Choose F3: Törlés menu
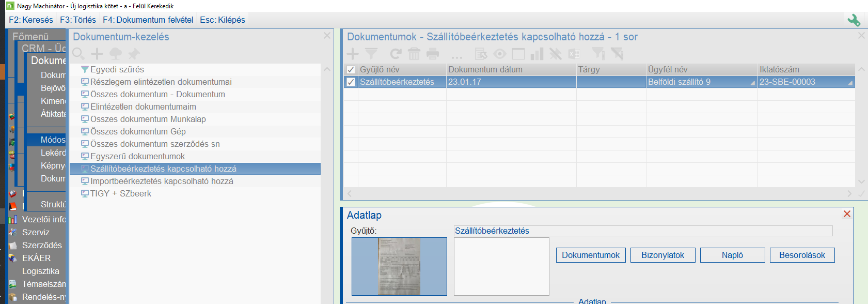 point(78,20)
